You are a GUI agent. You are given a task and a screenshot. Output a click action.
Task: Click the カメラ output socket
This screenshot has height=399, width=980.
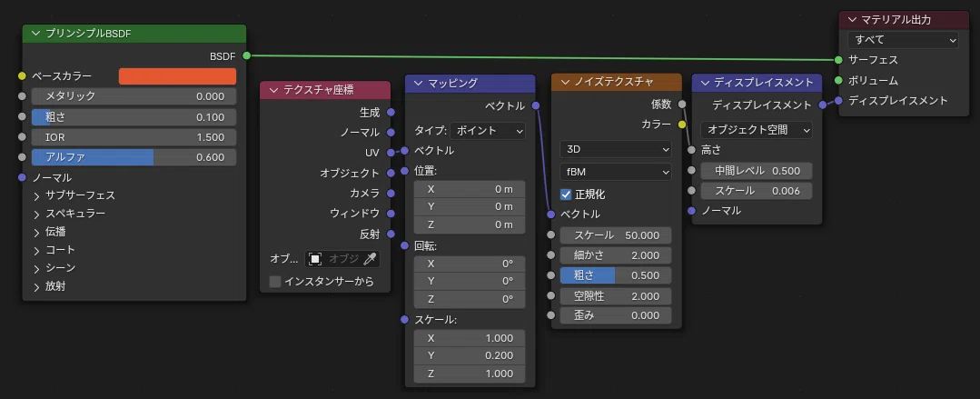[391, 194]
